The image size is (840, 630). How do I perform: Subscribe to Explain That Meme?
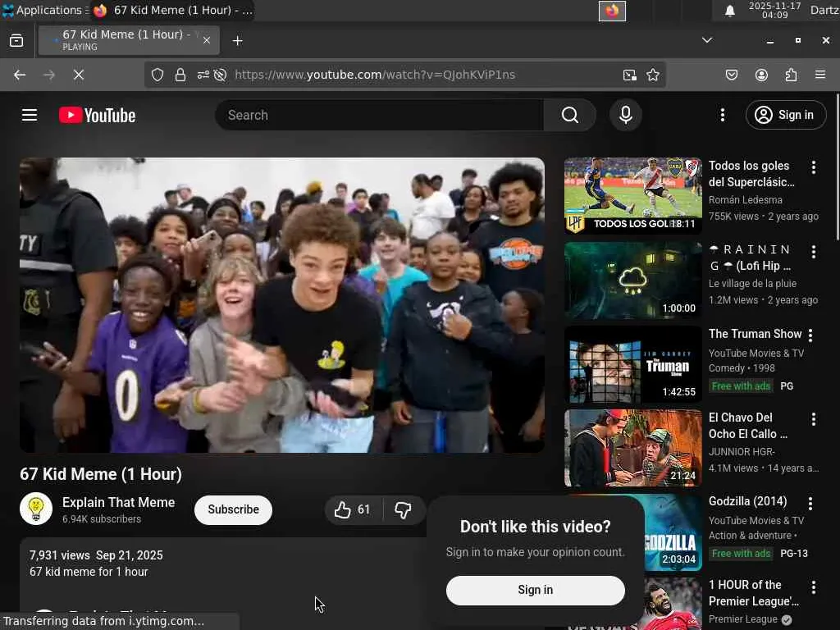[x=233, y=509]
